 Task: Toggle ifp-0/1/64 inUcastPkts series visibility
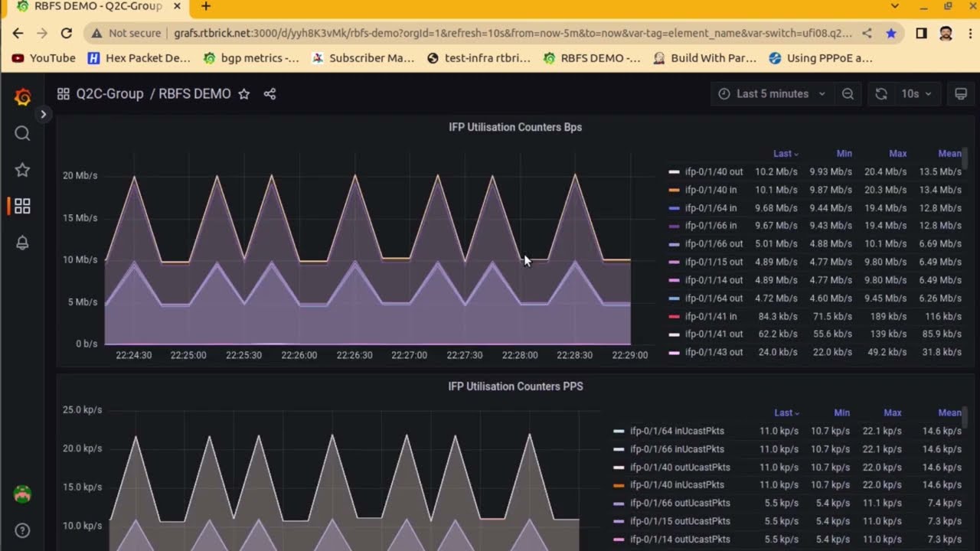tap(677, 431)
